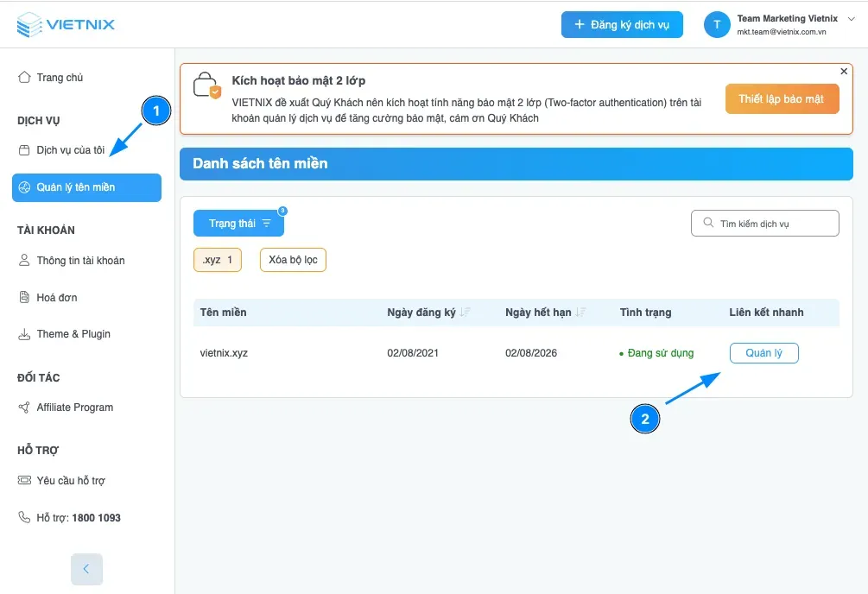The width and height of the screenshot is (868, 594).
Task: Collapse the sidebar with the arrow button
Action: click(x=86, y=569)
